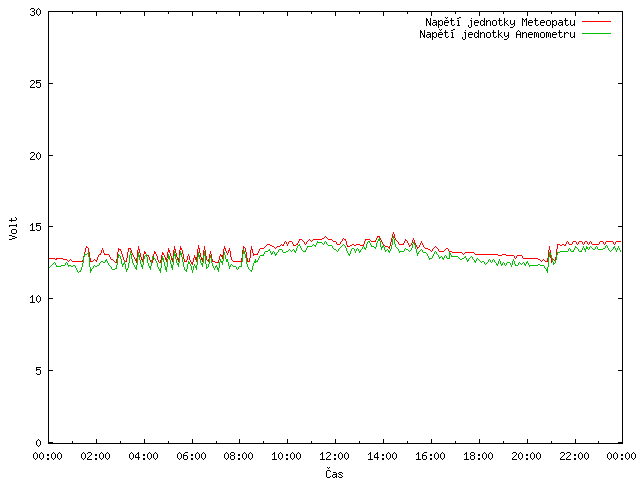
Task: Click the 10:00 time label
Action: click(287, 456)
